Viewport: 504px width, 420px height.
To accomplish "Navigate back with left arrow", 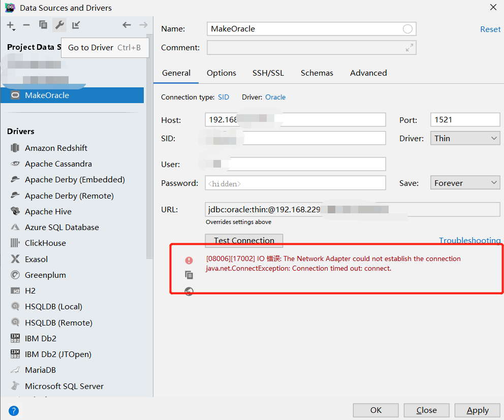I will [x=127, y=25].
